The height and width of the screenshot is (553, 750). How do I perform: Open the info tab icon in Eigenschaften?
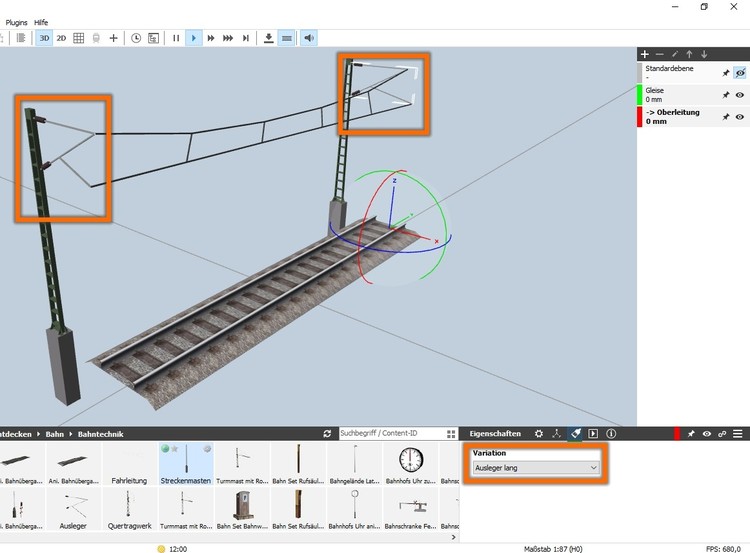611,434
